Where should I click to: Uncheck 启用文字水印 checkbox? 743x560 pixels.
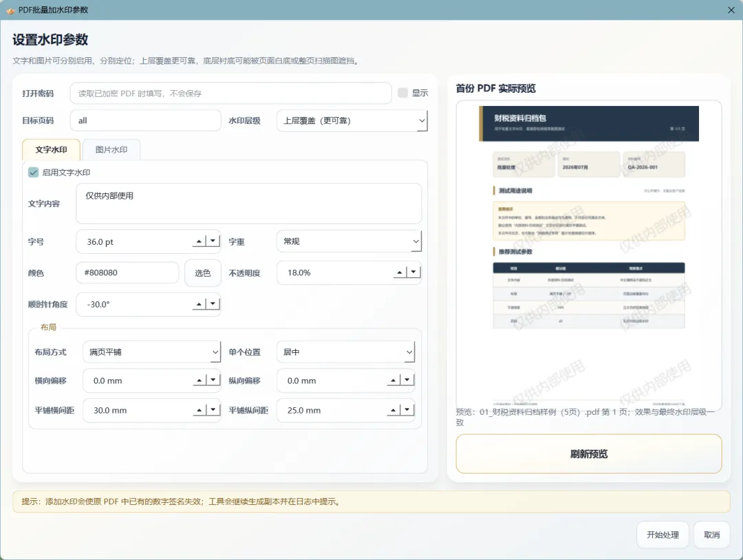click(x=33, y=173)
